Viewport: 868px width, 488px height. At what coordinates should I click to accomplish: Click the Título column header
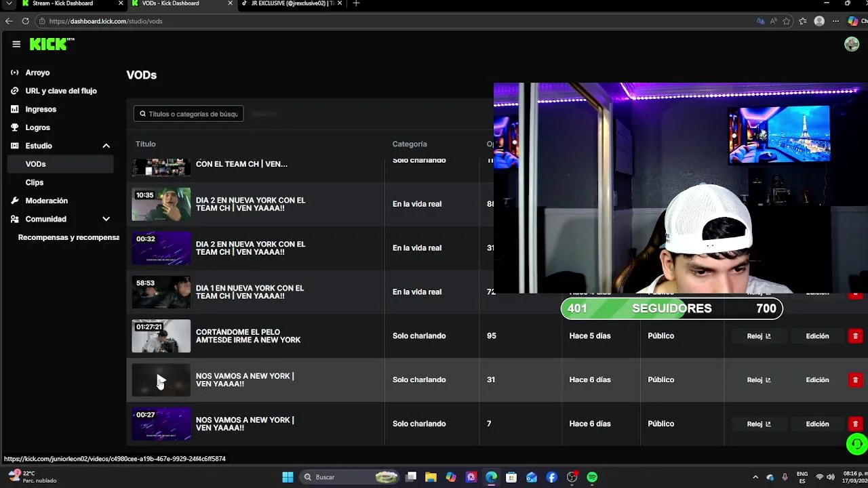[146, 144]
